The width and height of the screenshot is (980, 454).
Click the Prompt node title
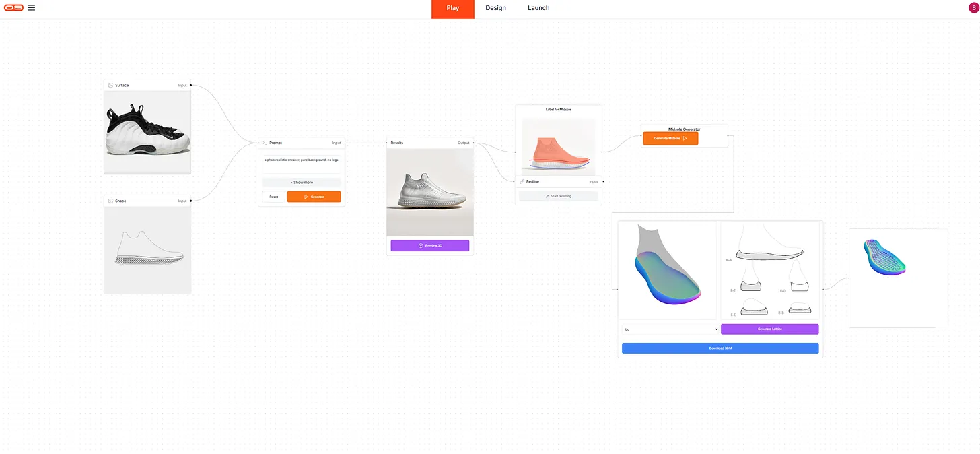point(275,143)
